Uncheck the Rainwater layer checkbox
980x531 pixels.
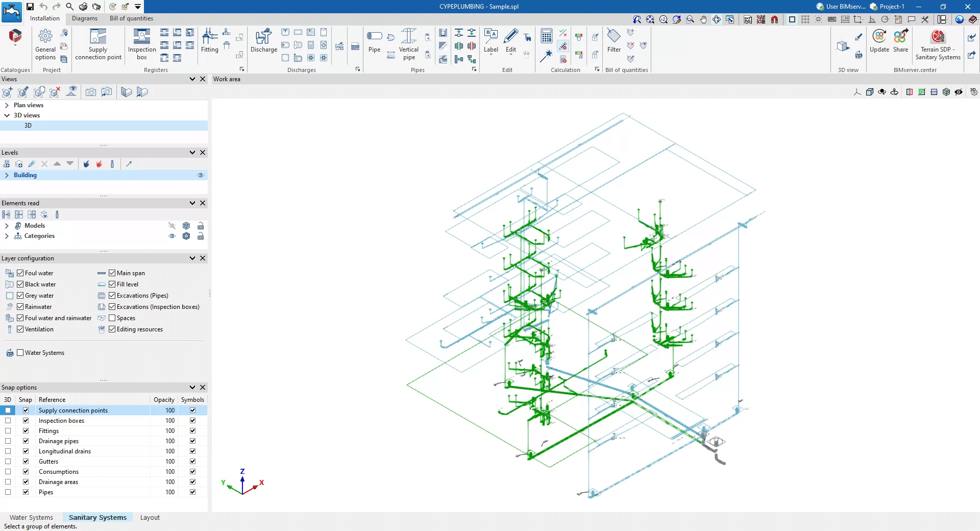pyautogui.click(x=20, y=307)
